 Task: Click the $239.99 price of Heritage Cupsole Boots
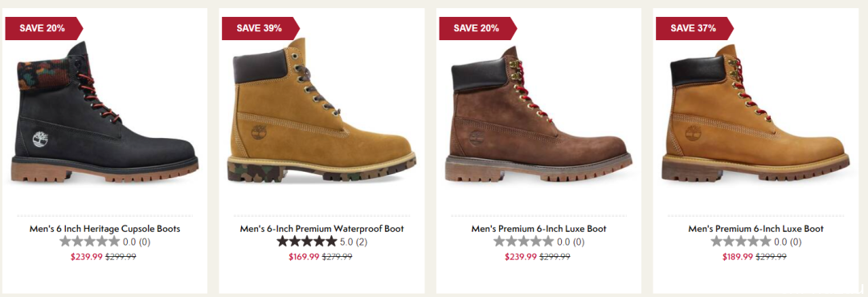tap(87, 257)
